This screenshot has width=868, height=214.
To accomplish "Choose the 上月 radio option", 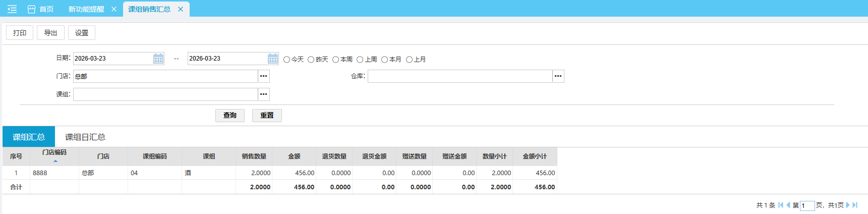I will (409, 60).
